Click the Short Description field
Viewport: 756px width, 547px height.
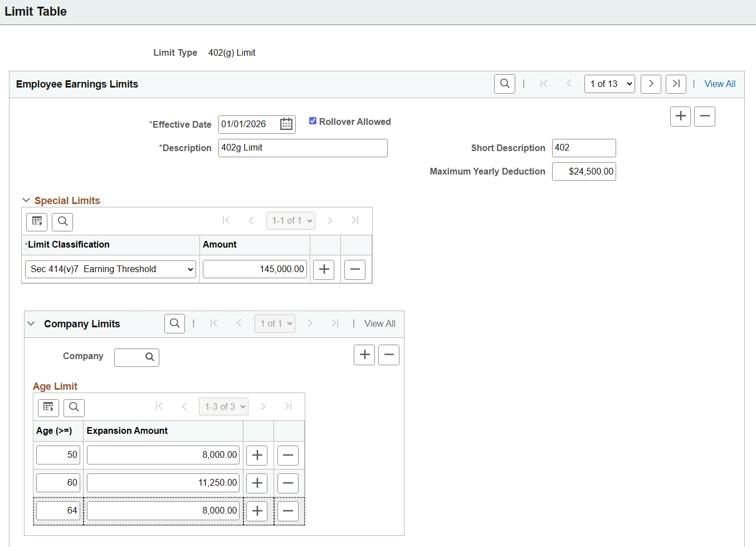[x=584, y=148]
